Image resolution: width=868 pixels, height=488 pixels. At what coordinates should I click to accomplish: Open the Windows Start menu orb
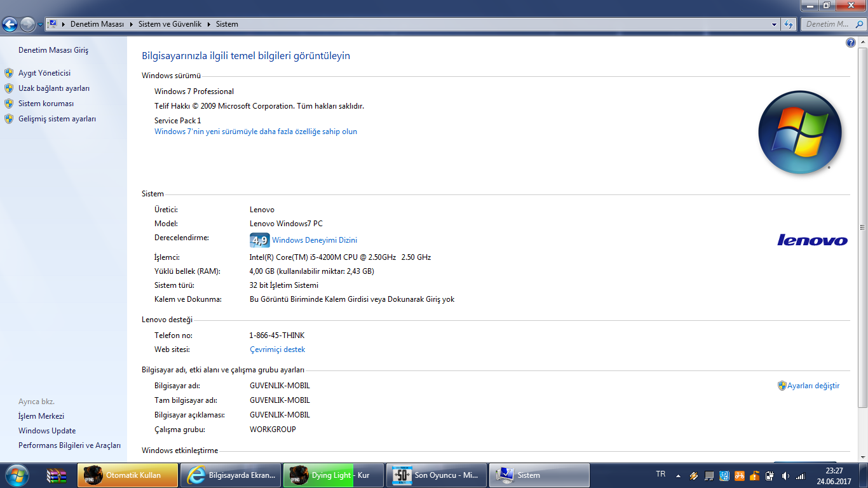pyautogui.click(x=17, y=475)
